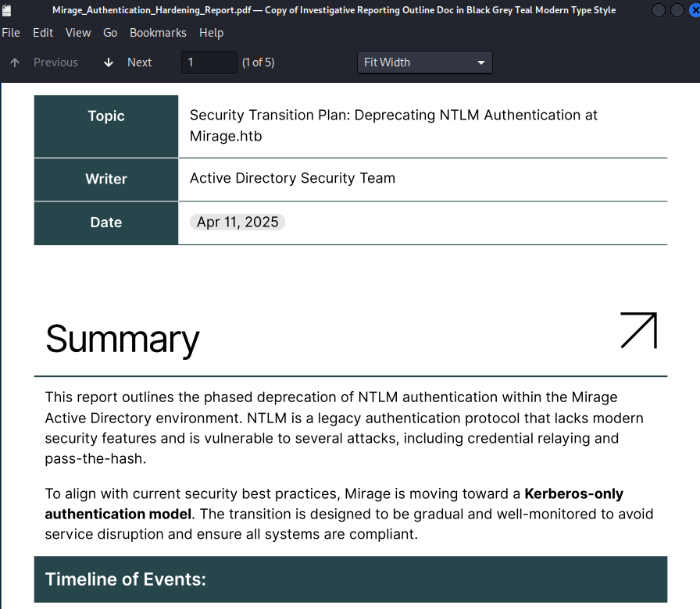The width and height of the screenshot is (700, 609).
Task: Open the Bookmarks menu
Action: coord(158,33)
